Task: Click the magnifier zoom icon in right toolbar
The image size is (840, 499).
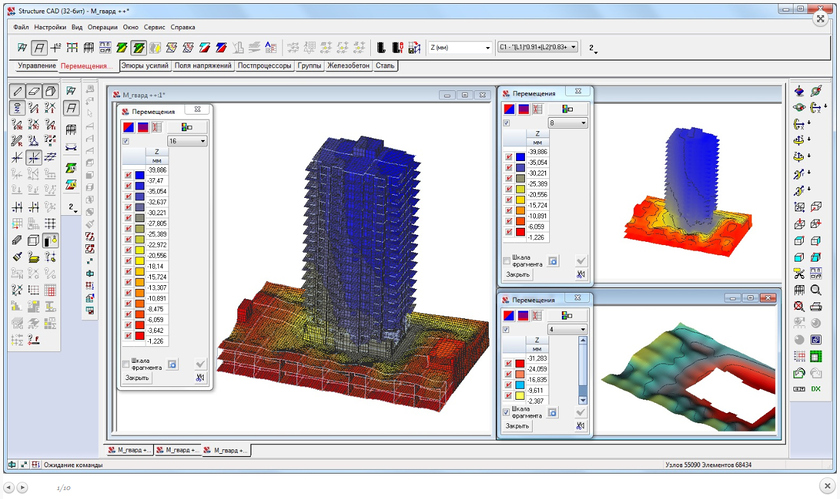Action: (x=816, y=289)
